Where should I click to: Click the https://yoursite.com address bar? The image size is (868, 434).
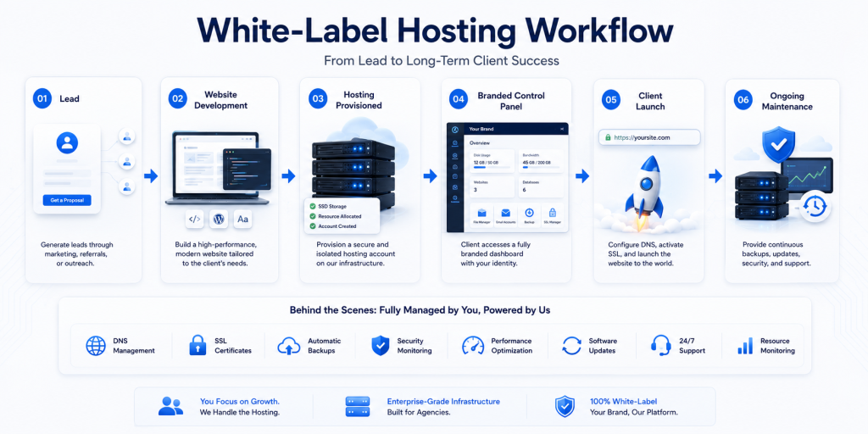[x=649, y=137]
